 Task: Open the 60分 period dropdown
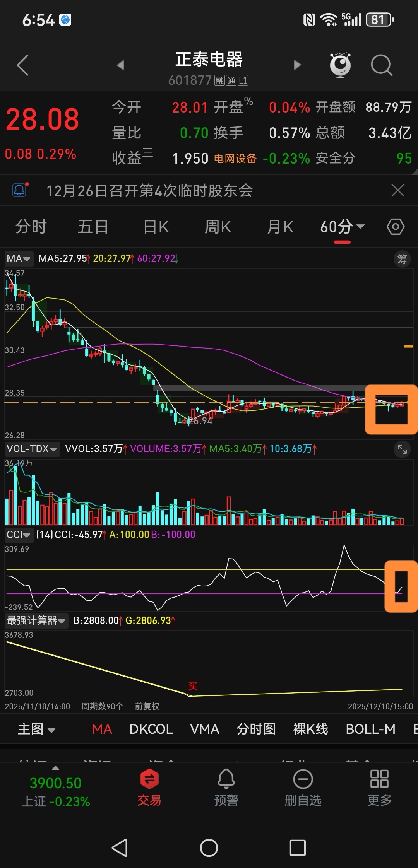click(342, 227)
